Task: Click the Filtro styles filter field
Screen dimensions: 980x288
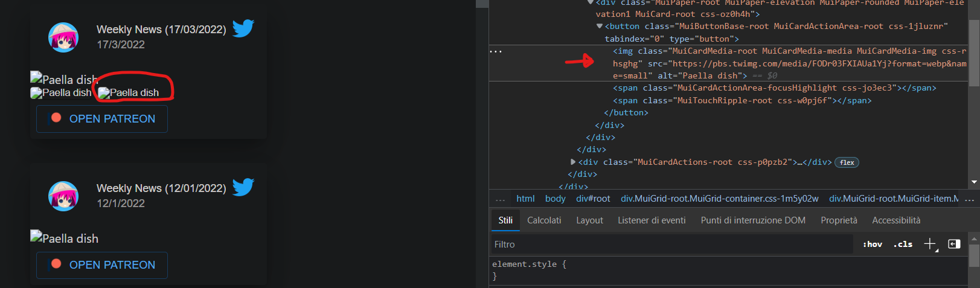Action: point(670,244)
